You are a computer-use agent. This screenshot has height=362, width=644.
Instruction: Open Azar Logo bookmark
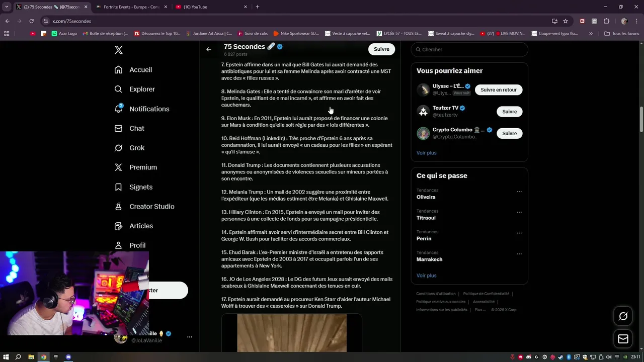coord(64,34)
